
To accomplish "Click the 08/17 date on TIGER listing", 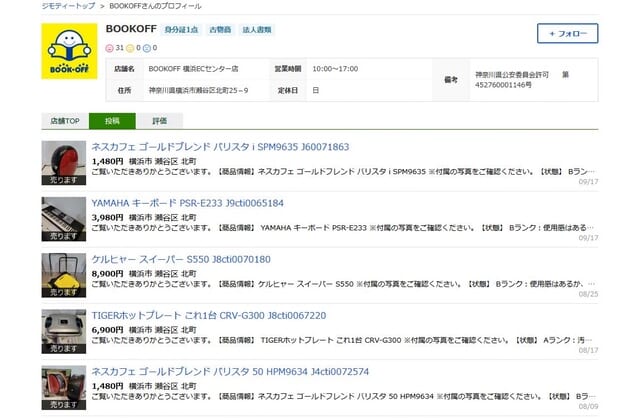I will click(x=588, y=350).
